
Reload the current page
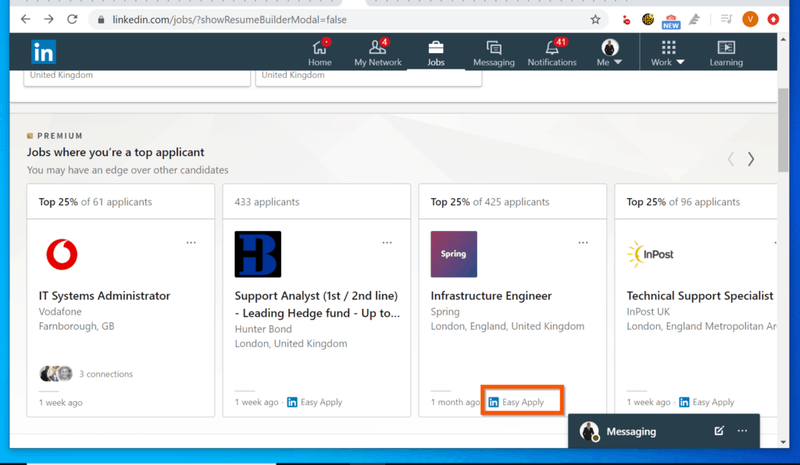pyautogui.click(x=72, y=19)
